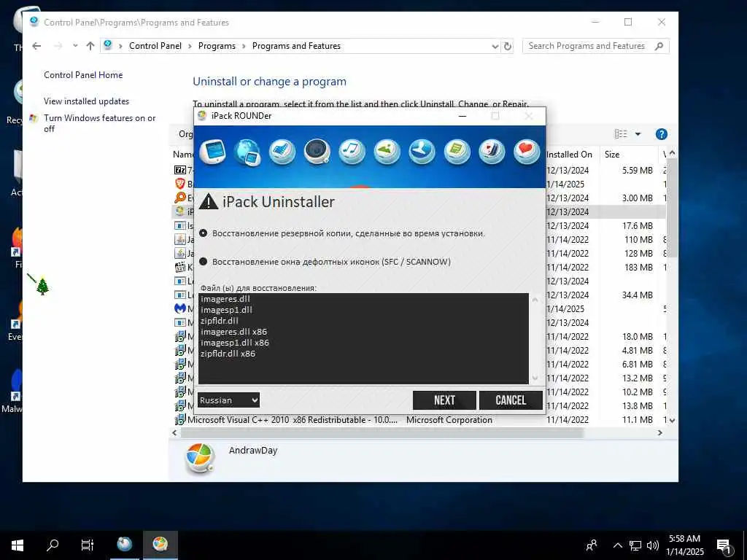Select the SFC / SCANNOW restore option
747x560 pixels.
(204, 262)
